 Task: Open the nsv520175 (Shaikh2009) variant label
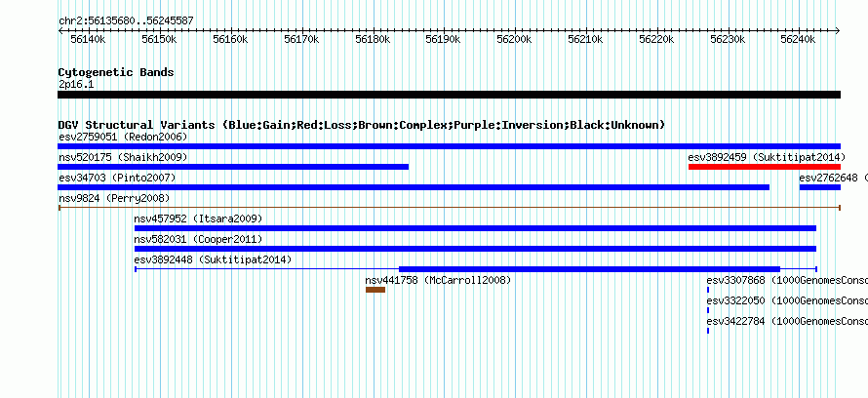[x=123, y=157]
